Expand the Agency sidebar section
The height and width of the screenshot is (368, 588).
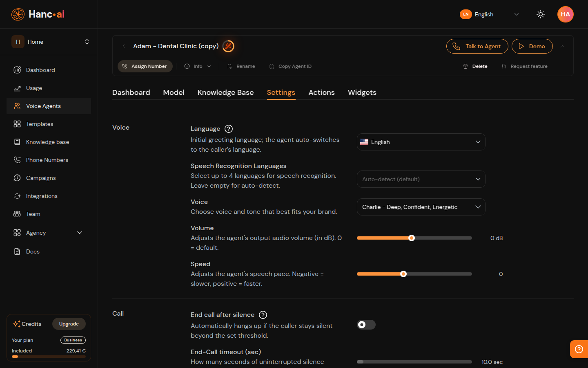[80, 233]
